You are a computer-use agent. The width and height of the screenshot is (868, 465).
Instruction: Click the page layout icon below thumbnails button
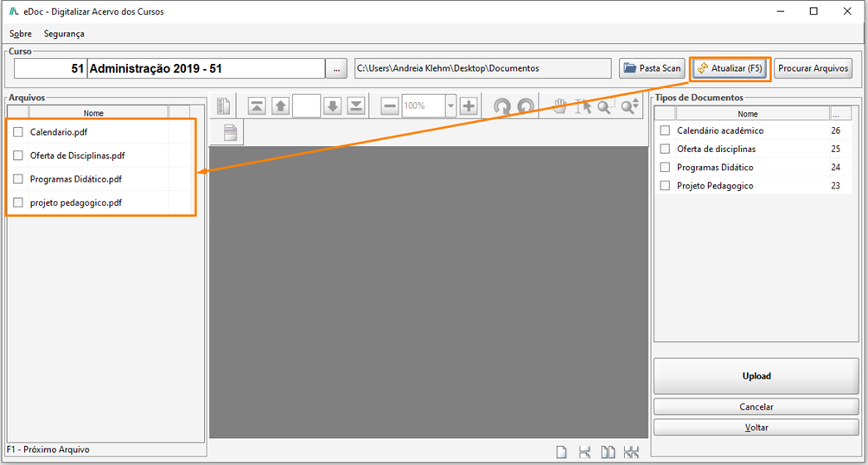click(230, 133)
